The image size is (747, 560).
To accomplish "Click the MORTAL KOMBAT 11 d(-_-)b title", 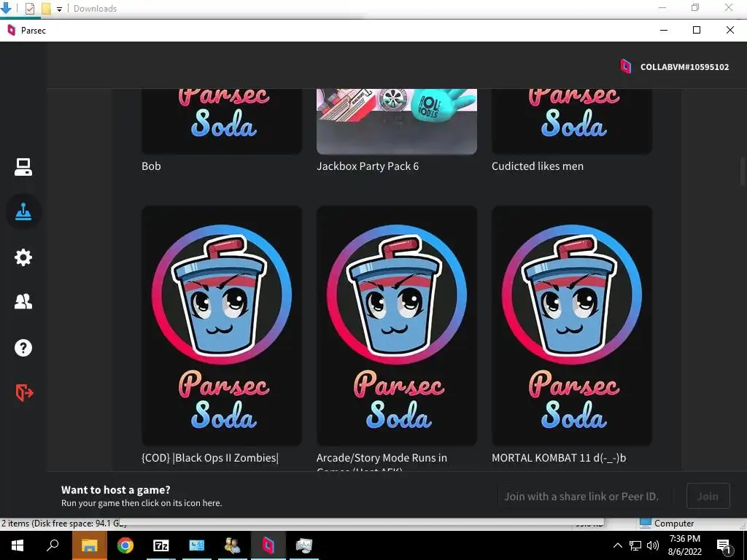I will coord(559,458).
